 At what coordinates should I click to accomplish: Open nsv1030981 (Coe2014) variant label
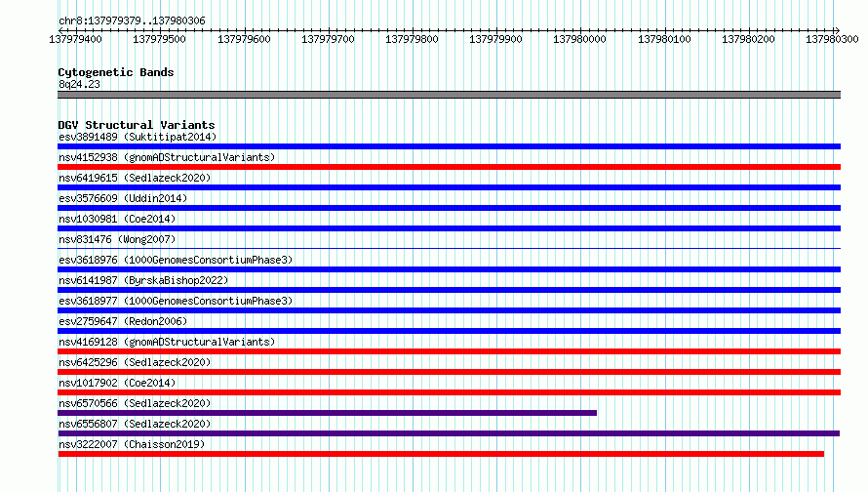coord(117,219)
